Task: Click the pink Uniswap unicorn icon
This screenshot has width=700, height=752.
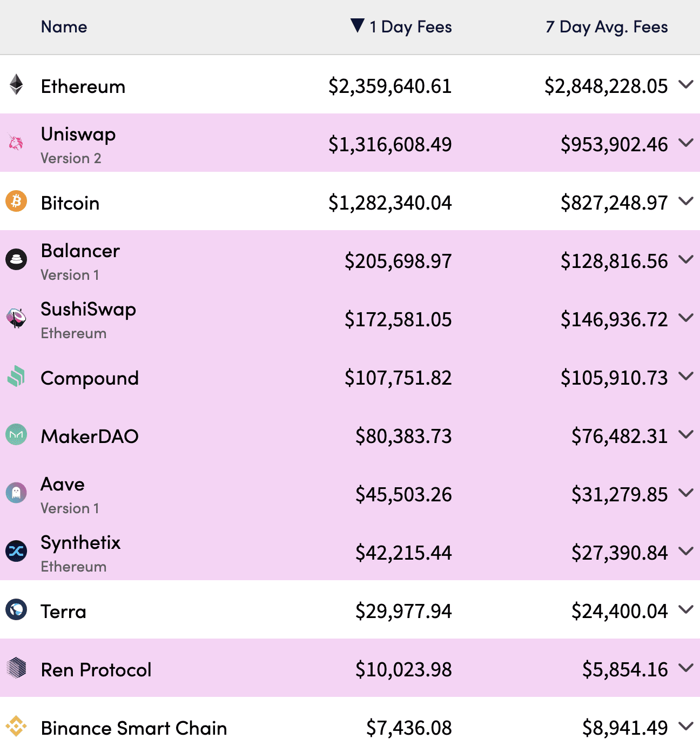Action: click(16, 143)
